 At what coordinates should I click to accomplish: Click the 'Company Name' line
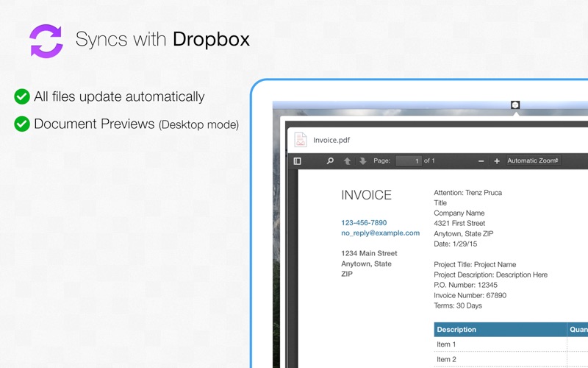click(x=459, y=213)
